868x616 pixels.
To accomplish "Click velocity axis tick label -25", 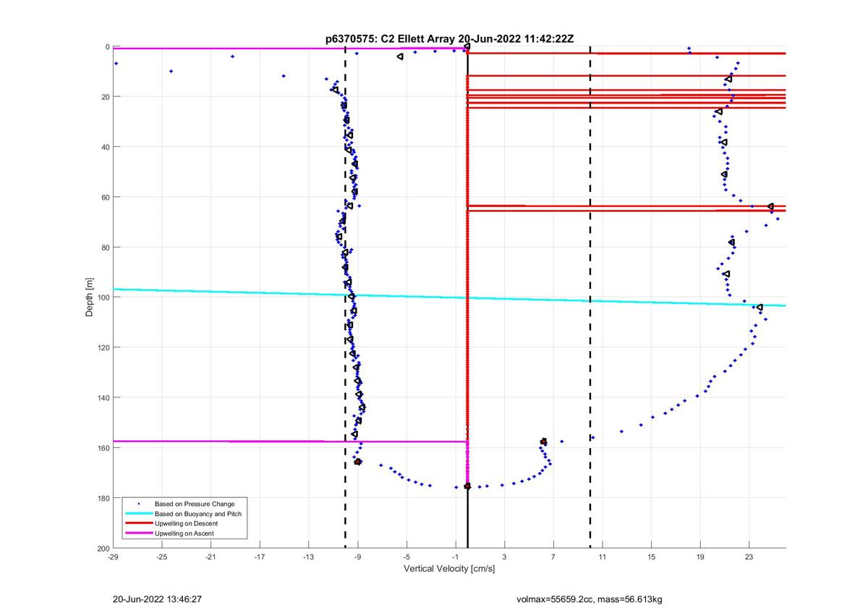I will pos(162,557).
